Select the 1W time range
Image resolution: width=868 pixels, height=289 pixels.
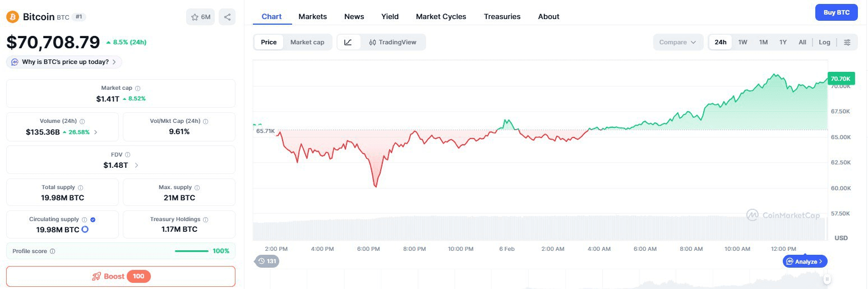tap(742, 42)
